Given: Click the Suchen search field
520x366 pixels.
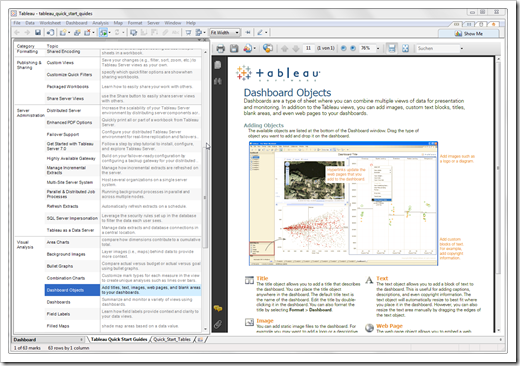Looking at the screenshot, I should (x=438, y=48).
